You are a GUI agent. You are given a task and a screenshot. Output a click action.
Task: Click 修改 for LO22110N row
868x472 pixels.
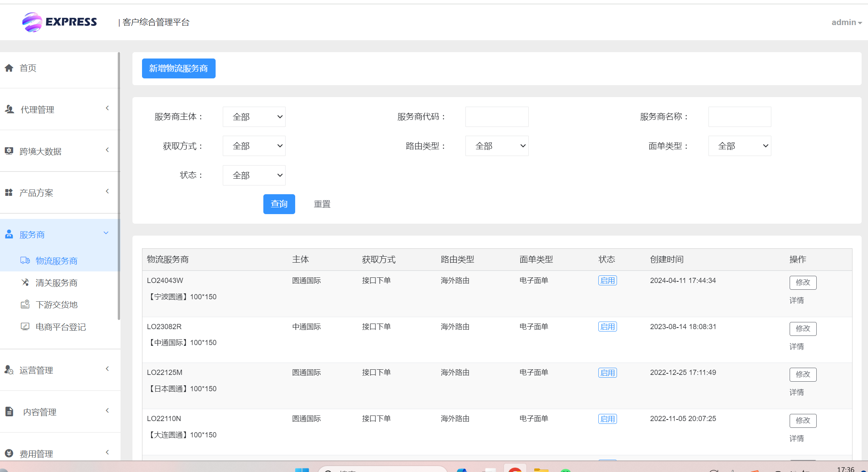(x=803, y=421)
